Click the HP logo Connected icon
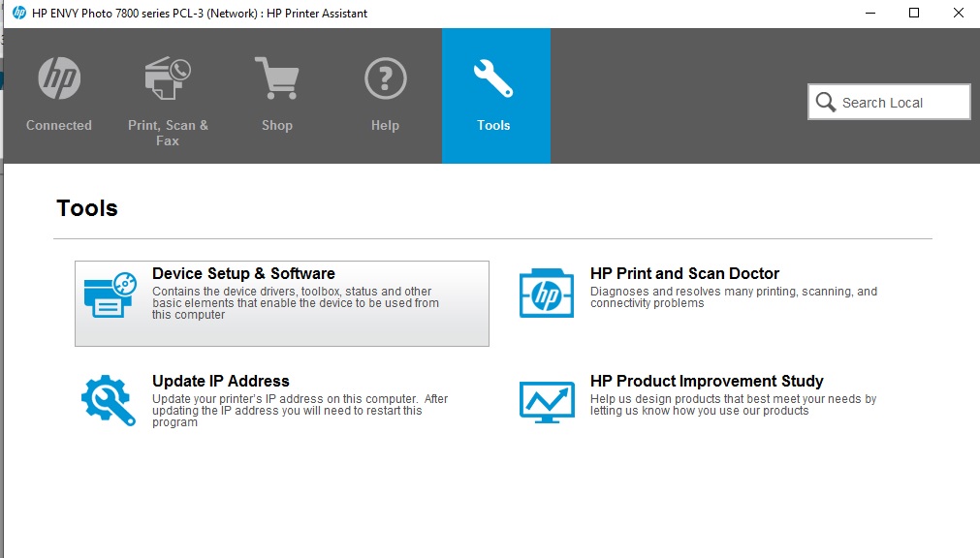Image resolution: width=980 pixels, height=558 pixels. 59,78
